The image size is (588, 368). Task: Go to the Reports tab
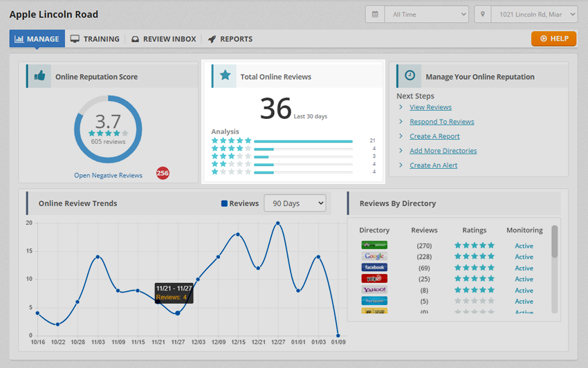(230, 39)
